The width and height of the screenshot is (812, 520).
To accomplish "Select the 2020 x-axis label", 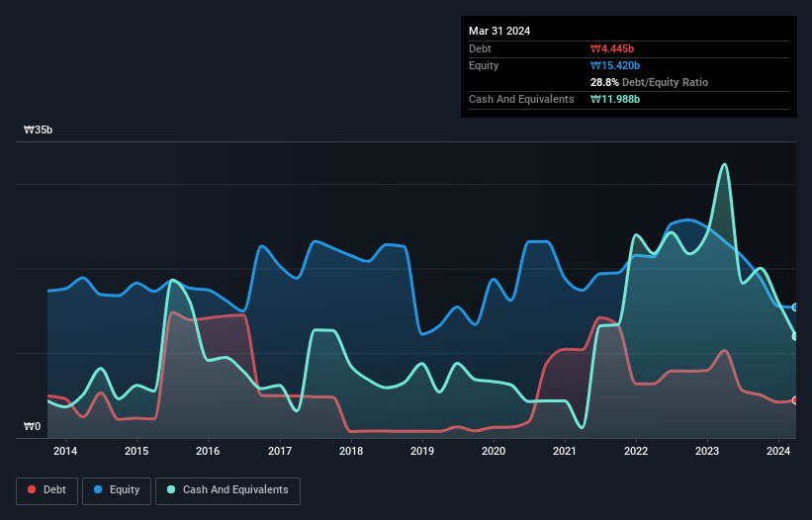I will (x=494, y=452).
